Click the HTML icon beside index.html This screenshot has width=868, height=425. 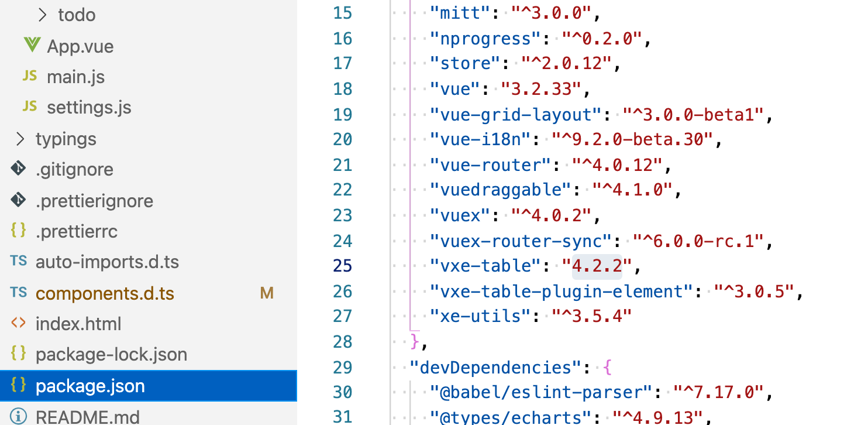click(18, 323)
